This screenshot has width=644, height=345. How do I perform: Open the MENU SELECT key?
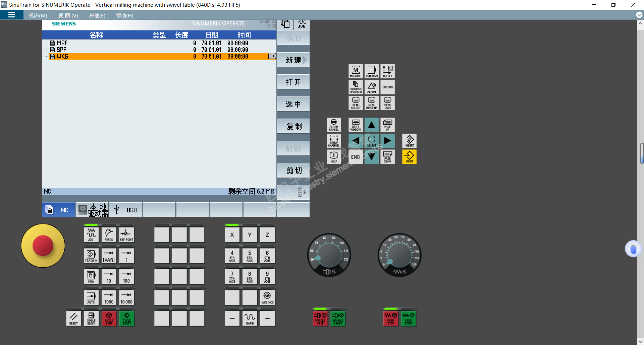[x=356, y=103]
